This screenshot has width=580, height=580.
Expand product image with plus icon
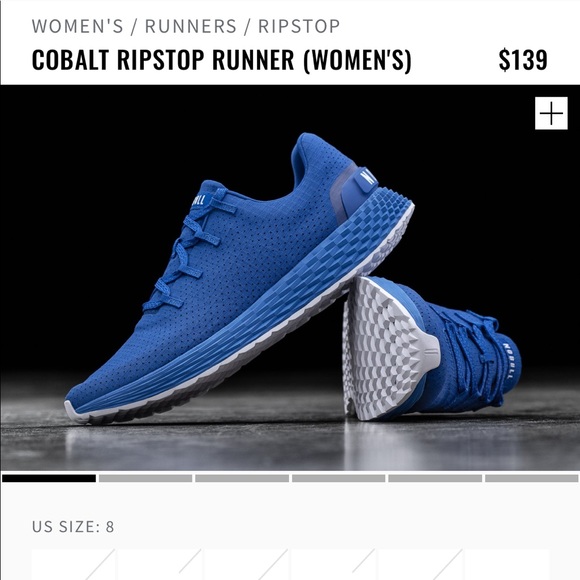[551, 113]
